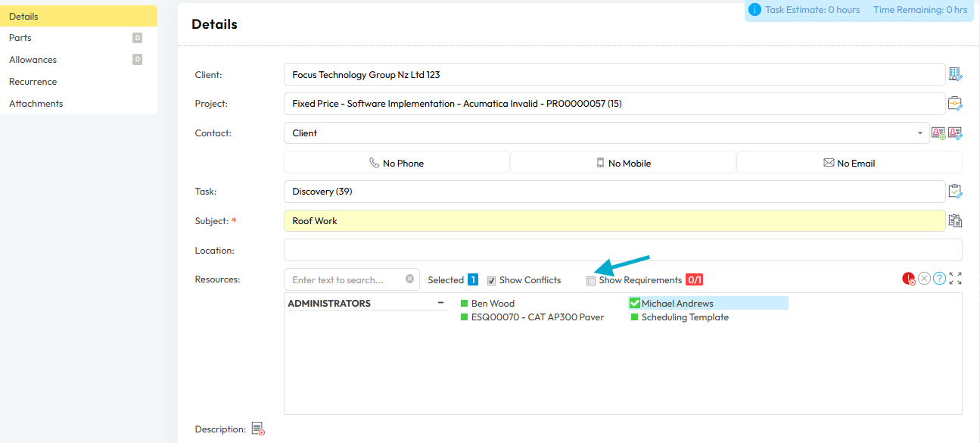Click the Project input field

tap(614, 104)
